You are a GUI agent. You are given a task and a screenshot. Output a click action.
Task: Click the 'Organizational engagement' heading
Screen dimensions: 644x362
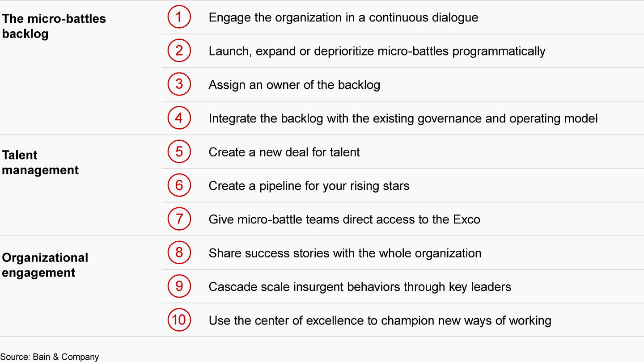pyautogui.click(x=45, y=265)
